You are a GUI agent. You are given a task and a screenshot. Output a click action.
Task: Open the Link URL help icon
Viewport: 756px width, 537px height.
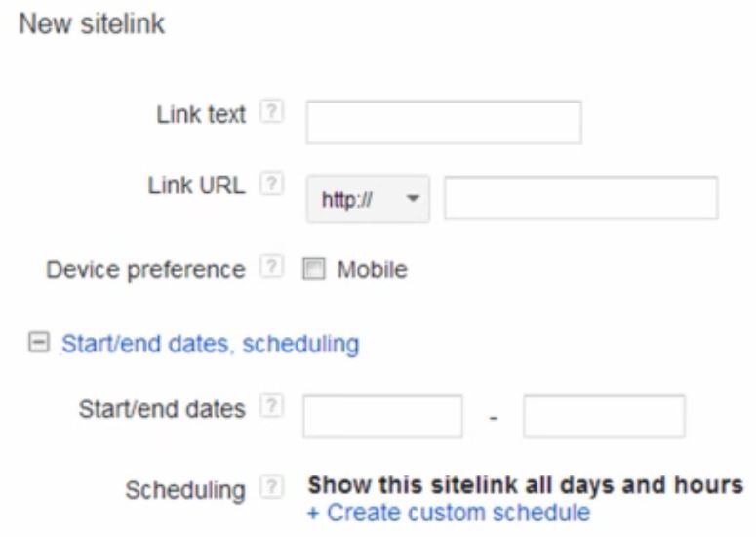[271, 184]
